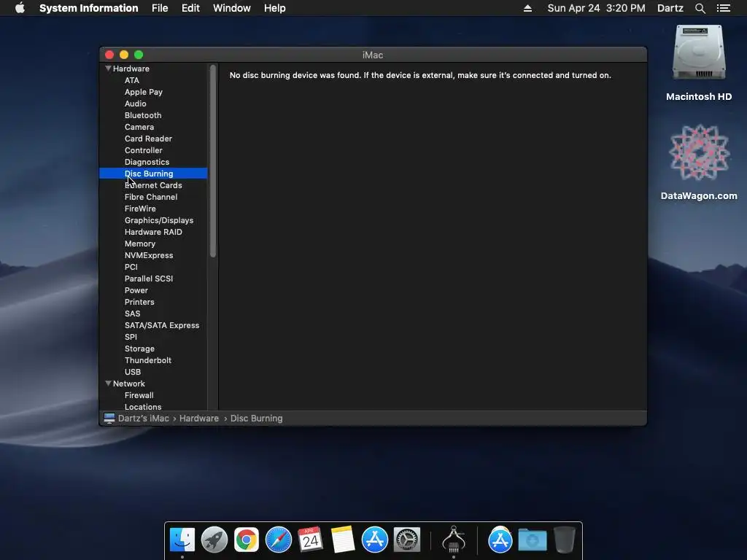Open Notification Center list icon
This screenshot has width=747, height=560.
723,8
